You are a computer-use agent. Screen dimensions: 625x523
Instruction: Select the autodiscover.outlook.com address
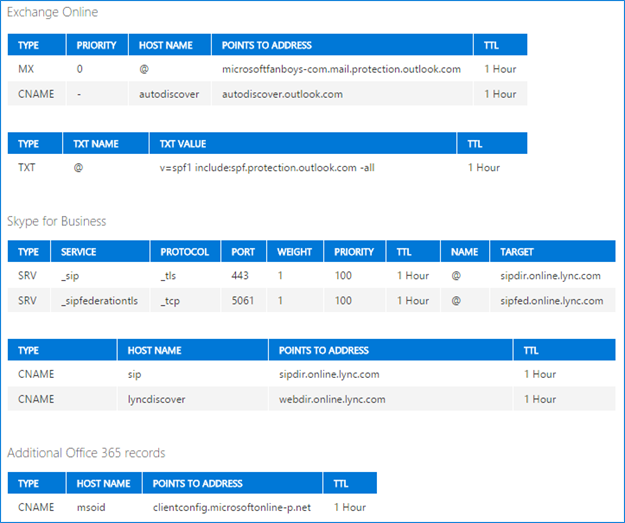(x=282, y=94)
